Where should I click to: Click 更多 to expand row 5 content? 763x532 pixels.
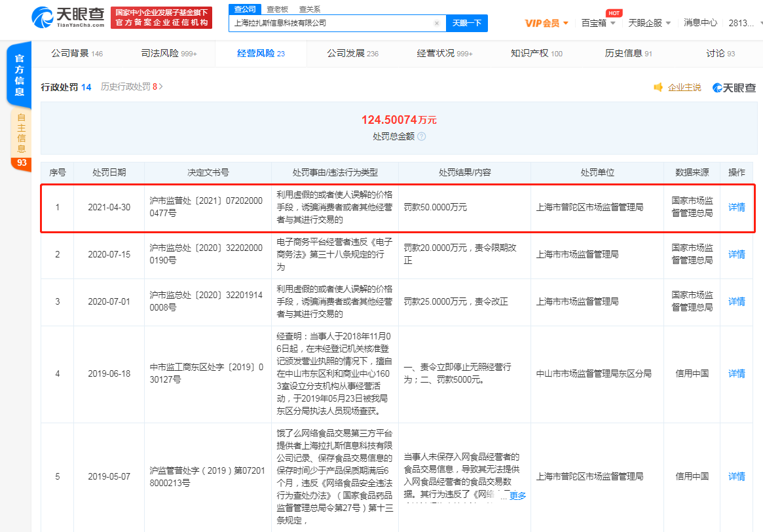click(517, 496)
